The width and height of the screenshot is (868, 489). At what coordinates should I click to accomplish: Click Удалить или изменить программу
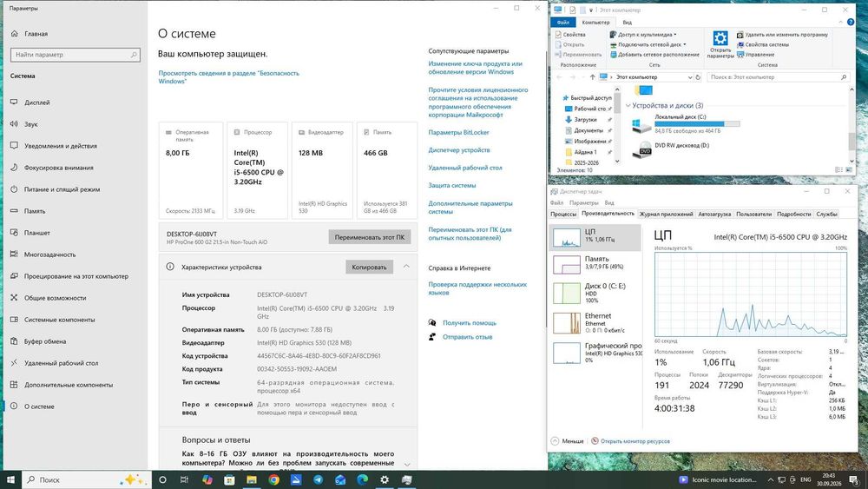tap(782, 35)
